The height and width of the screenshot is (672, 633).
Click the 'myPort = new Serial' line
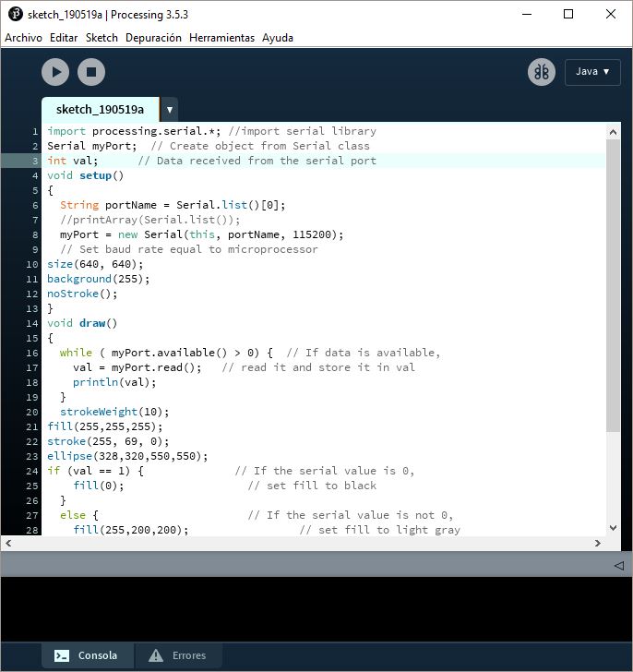point(202,234)
